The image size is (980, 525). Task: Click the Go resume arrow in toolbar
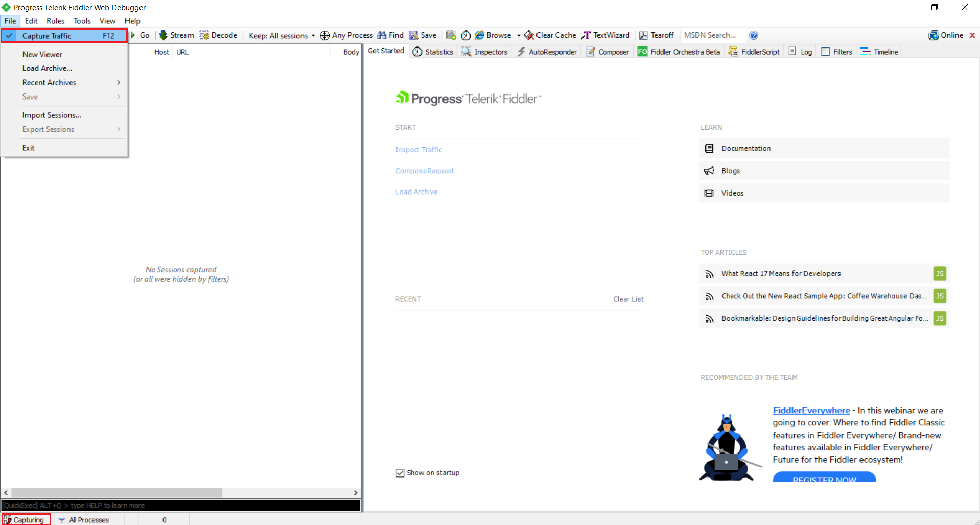coord(139,35)
